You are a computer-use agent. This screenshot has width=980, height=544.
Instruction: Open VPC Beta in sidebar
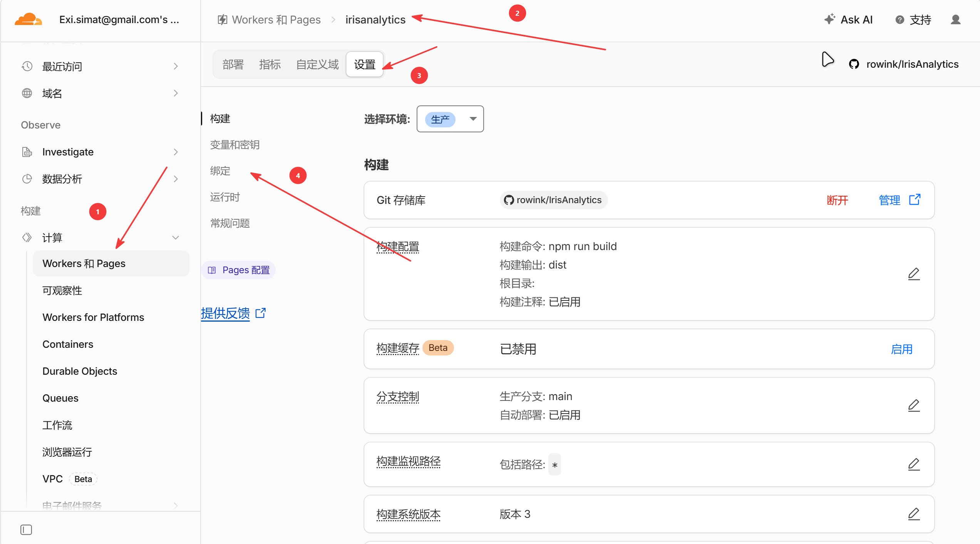(70, 479)
